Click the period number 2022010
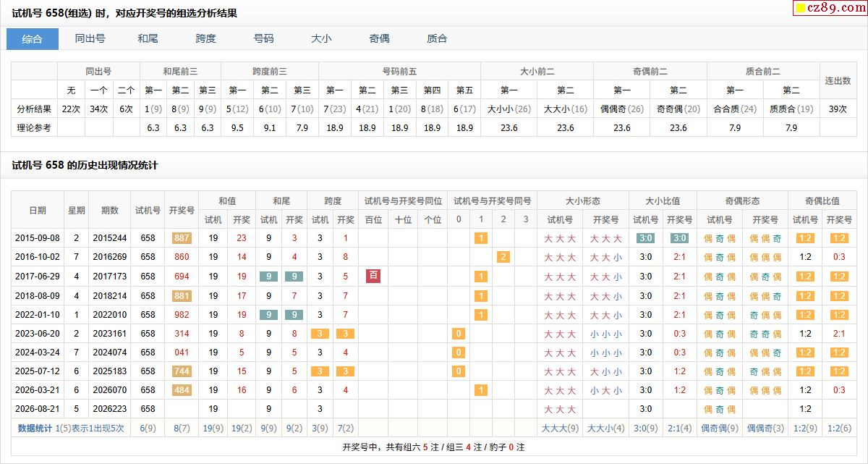Viewport: 868px width, 464px height. point(110,315)
